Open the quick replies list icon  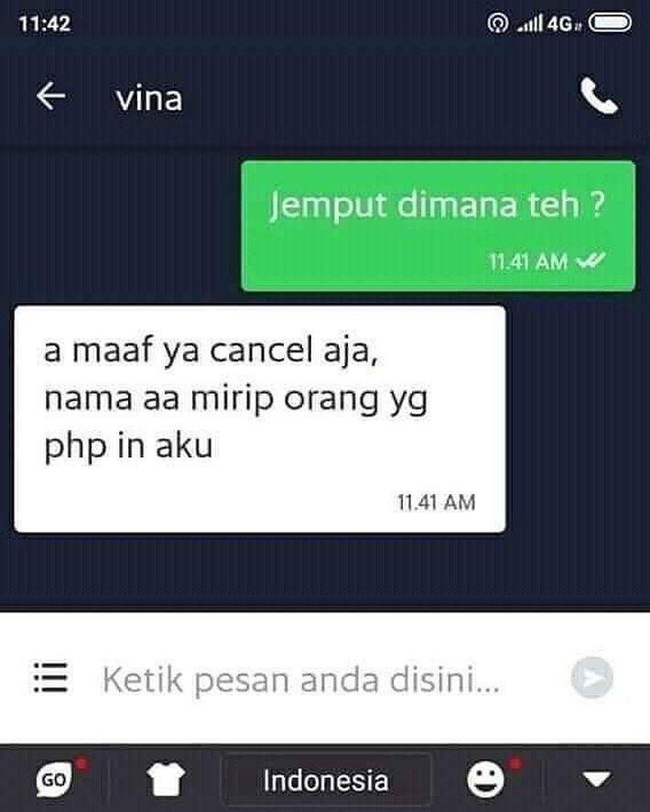point(50,677)
